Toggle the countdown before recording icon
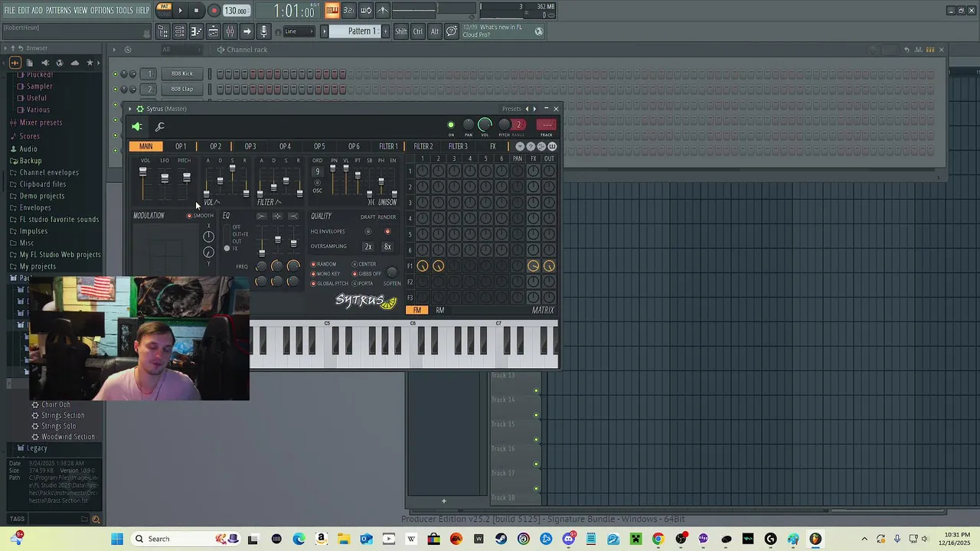 348,10
